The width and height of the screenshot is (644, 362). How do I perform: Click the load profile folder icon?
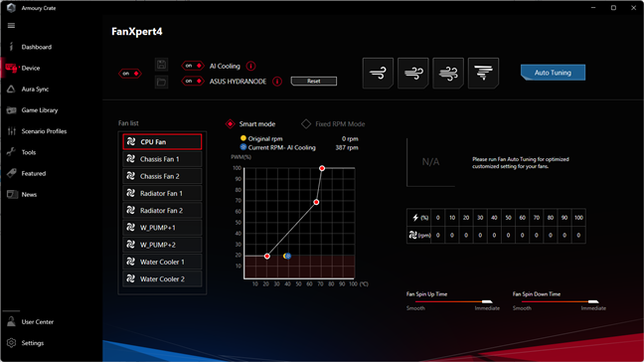[x=161, y=83]
